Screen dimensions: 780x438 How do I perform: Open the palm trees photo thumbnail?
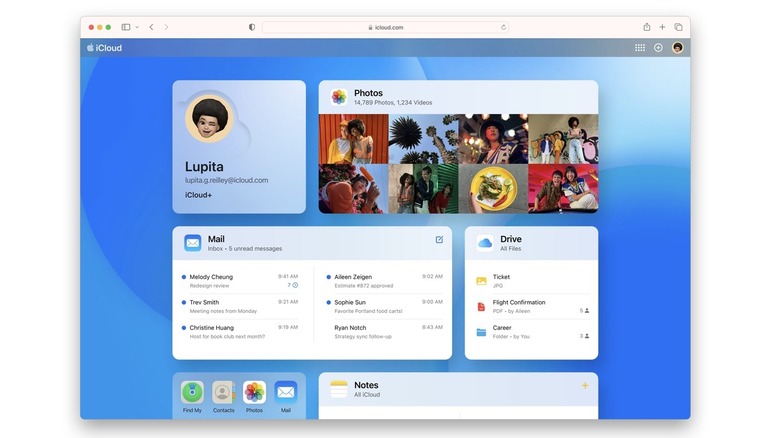tap(423, 139)
